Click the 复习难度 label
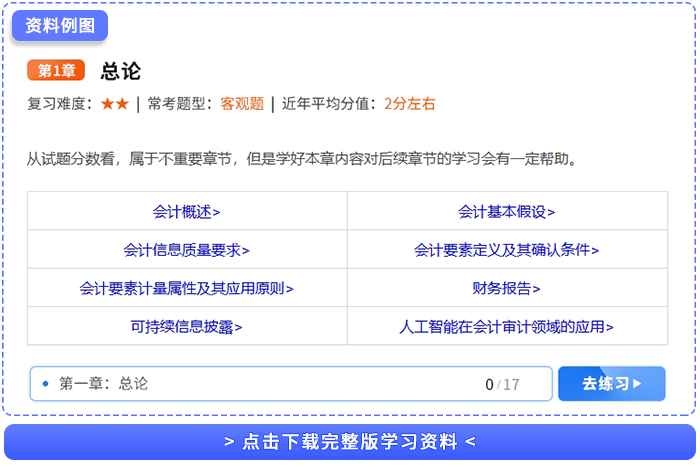This screenshot has width=700, height=467. point(59,104)
